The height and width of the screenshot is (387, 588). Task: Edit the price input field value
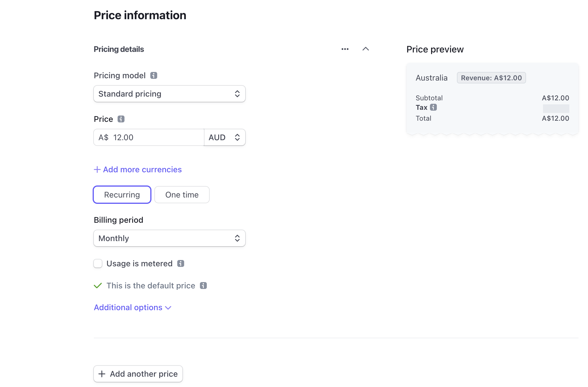click(155, 137)
